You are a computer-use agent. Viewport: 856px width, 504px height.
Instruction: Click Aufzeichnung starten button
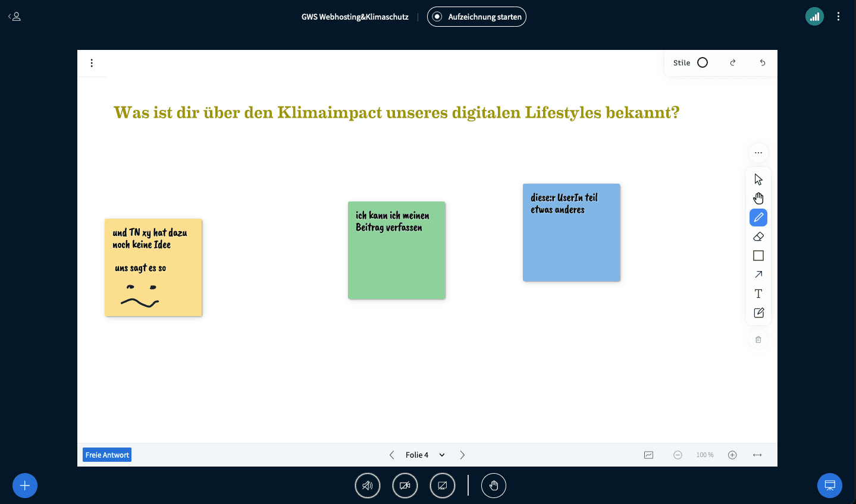point(476,17)
